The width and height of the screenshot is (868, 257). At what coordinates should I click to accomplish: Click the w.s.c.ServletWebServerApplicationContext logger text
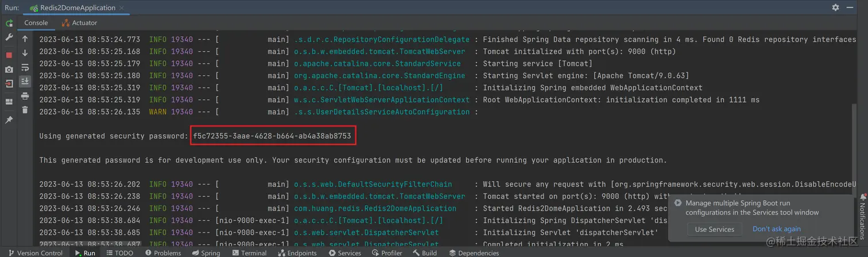coord(382,100)
